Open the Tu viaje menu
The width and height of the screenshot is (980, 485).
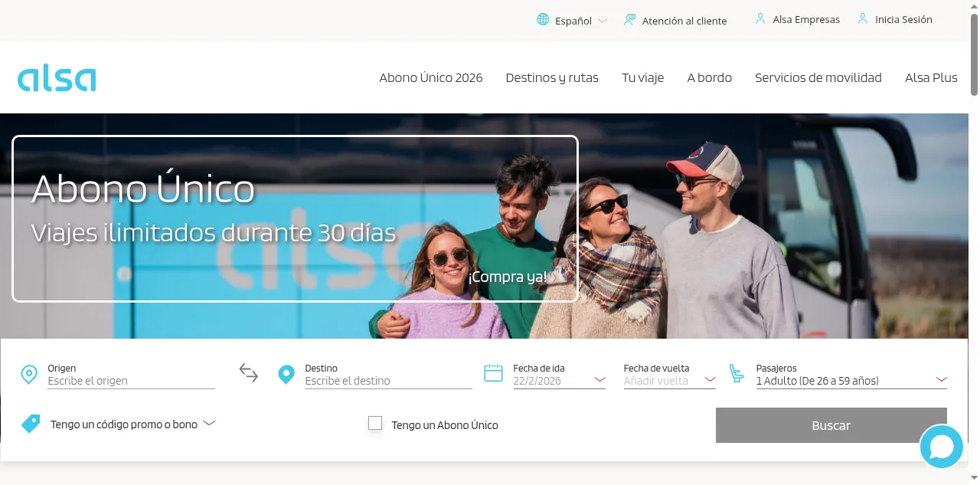[642, 77]
